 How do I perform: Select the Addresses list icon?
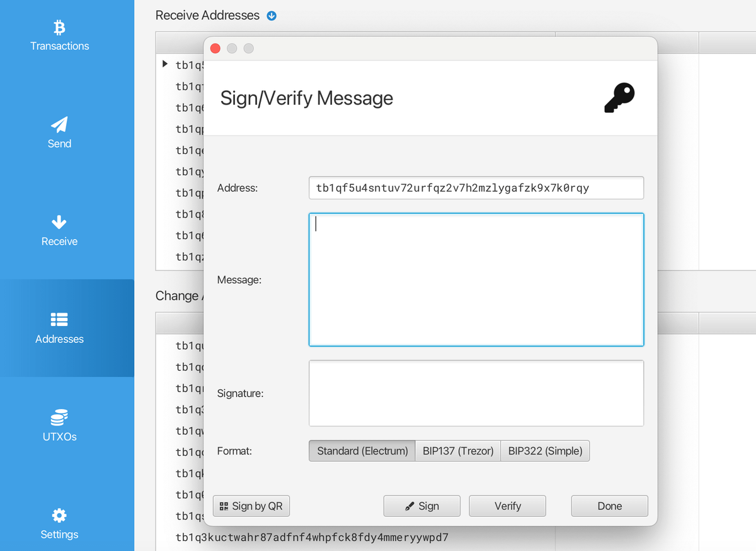[x=59, y=320]
